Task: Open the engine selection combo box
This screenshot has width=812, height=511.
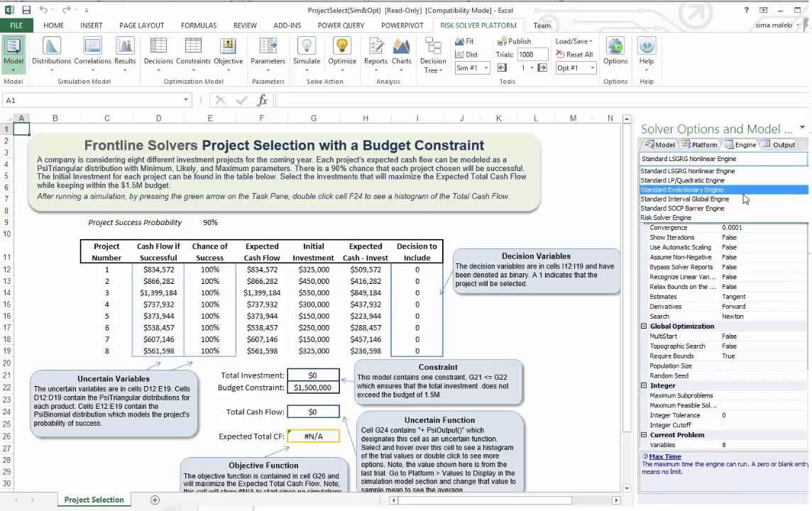Action: coord(723,159)
